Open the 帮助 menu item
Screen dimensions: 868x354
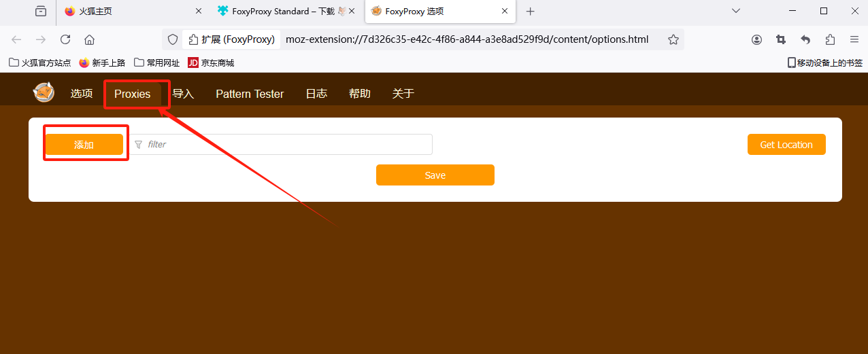coord(360,94)
